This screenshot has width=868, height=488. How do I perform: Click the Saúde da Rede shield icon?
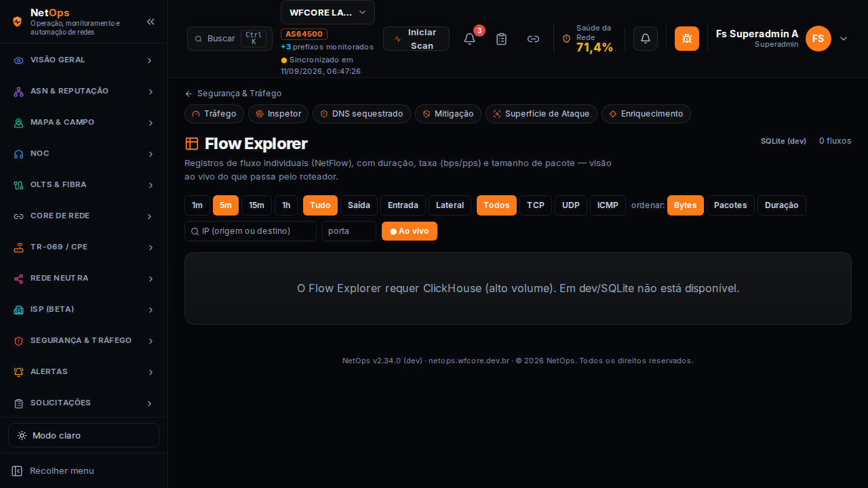(567, 39)
